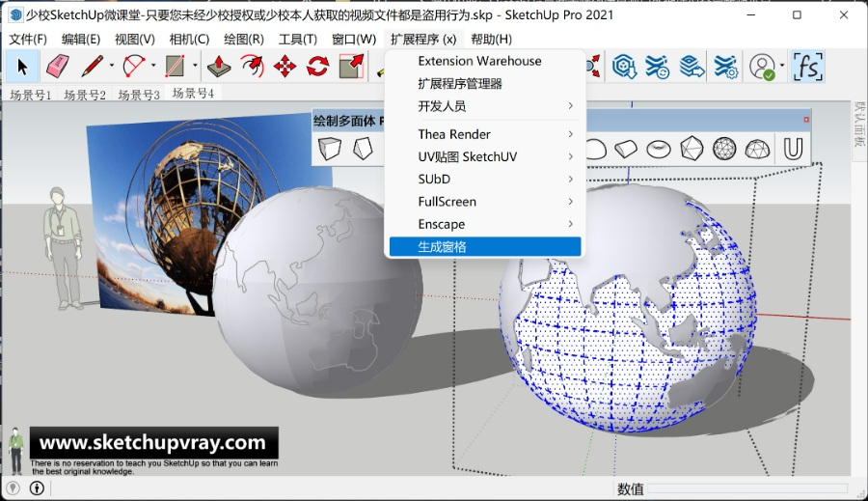Click the Trimble Connect sync icon

pos(658,67)
